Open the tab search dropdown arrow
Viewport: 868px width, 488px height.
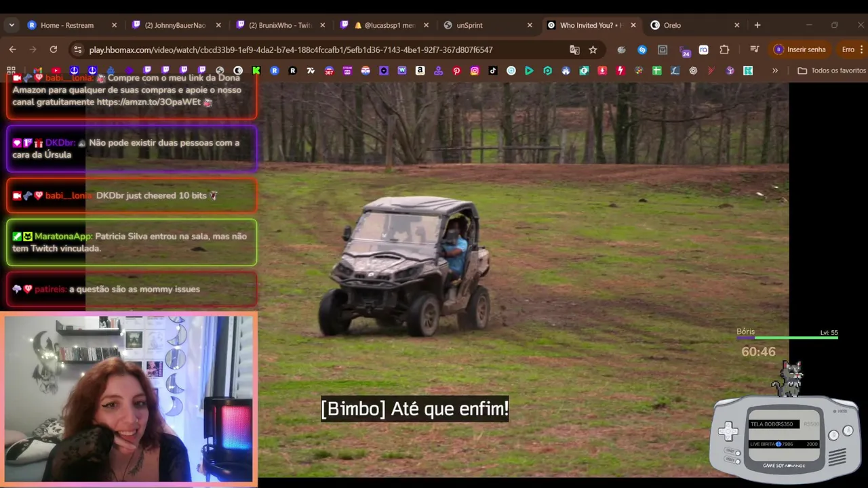tap(12, 25)
